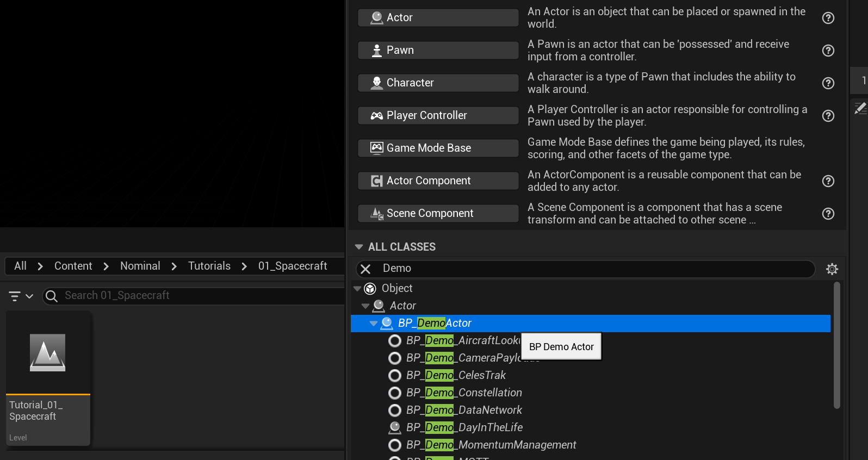Open help for Character class
This screenshot has width=868, height=460.
click(x=828, y=83)
